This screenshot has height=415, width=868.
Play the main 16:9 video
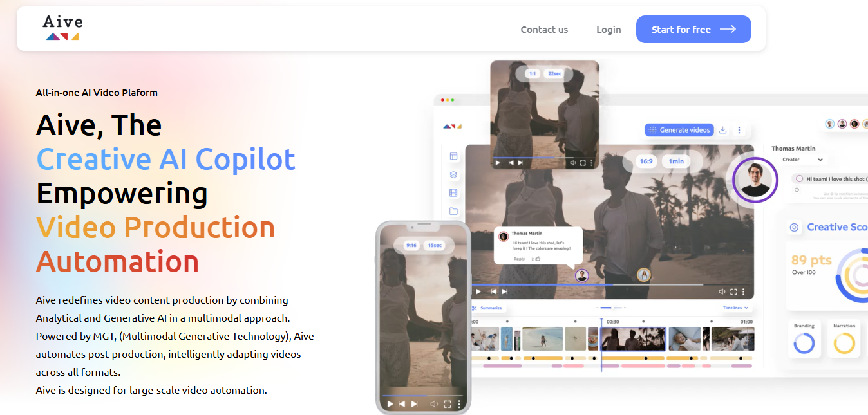tap(478, 291)
